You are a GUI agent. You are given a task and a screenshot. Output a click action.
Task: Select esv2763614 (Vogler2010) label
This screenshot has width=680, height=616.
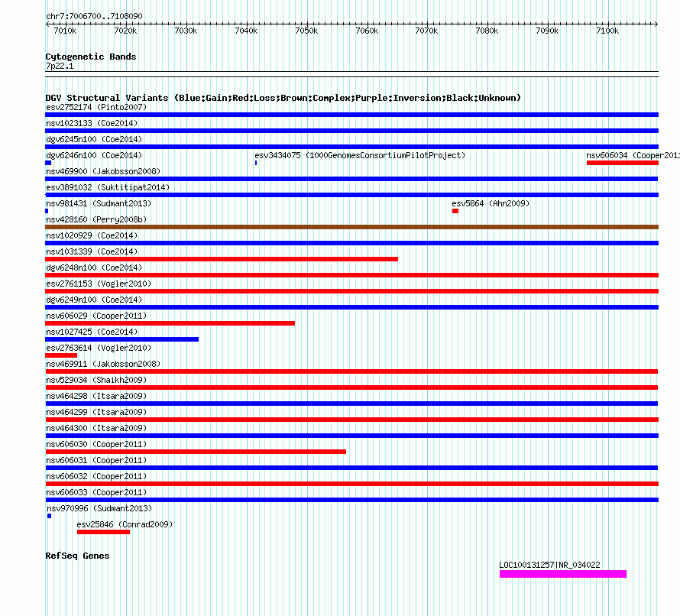click(99, 348)
